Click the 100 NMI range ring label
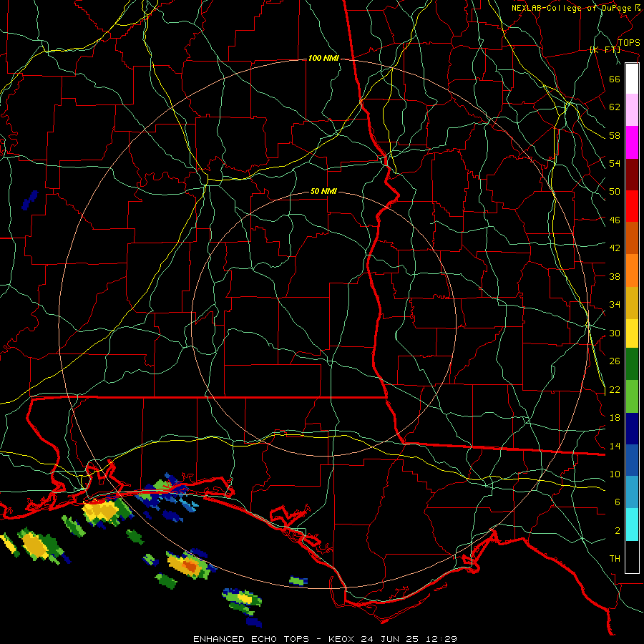Screen dimensions: 644x644 pos(323,59)
